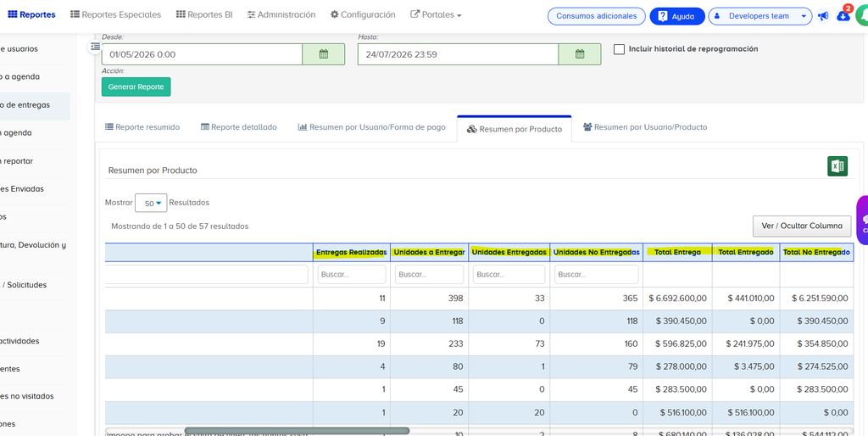Open the downloads icon with badge 2
The image size is (868, 436).
(x=843, y=15)
